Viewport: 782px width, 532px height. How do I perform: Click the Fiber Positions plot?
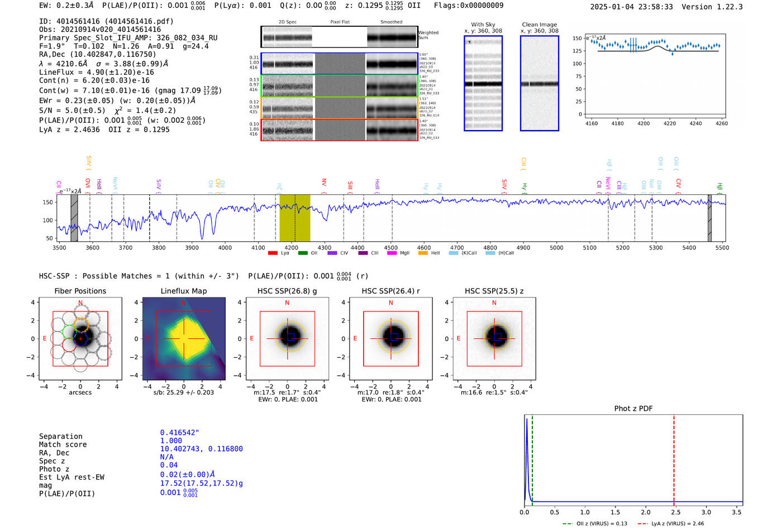click(x=80, y=339)
